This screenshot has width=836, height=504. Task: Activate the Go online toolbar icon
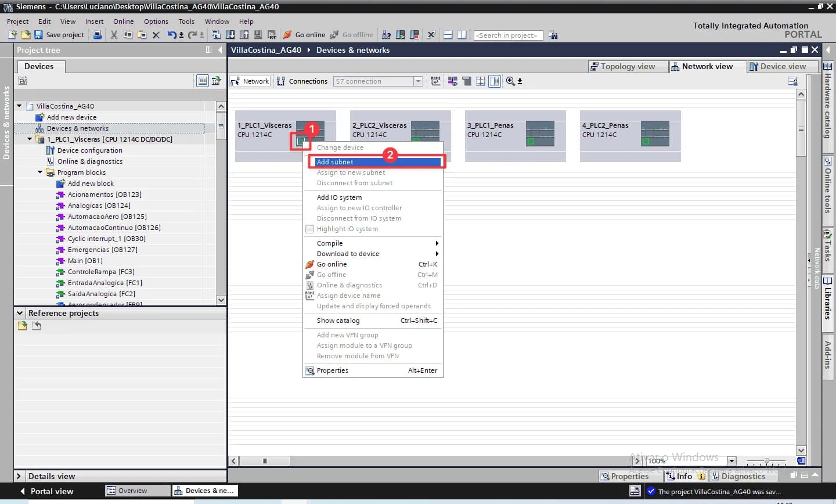click(x=304, y=35)
